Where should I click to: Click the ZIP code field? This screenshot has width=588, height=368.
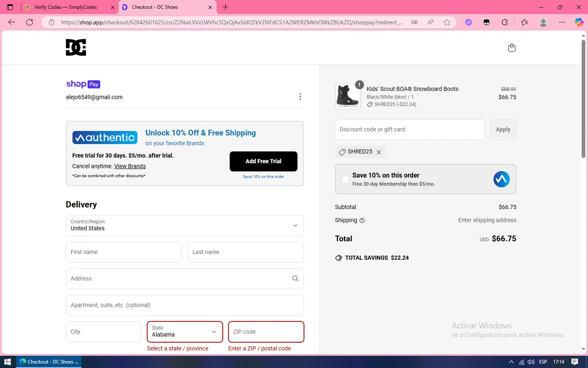click(266, 332)
